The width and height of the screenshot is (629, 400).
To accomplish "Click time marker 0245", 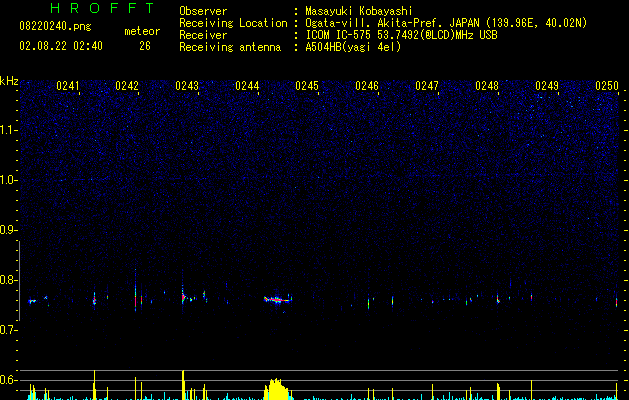I will pos(307,86).
